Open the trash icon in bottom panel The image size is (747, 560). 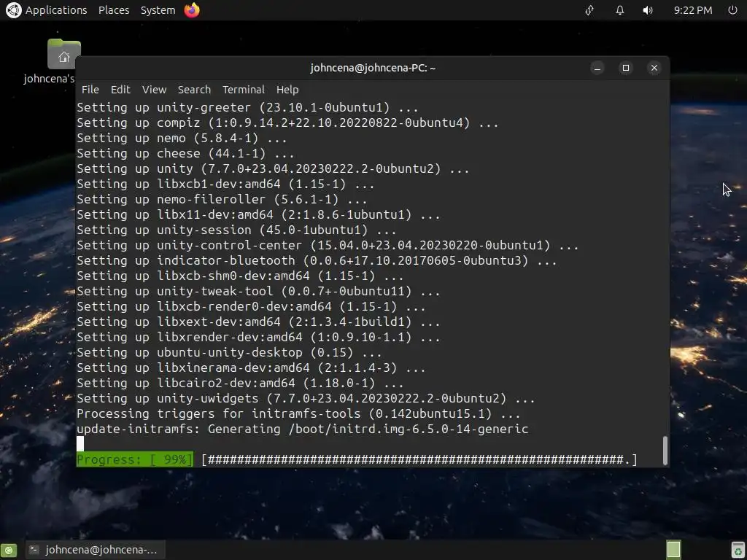pos(738,550)
